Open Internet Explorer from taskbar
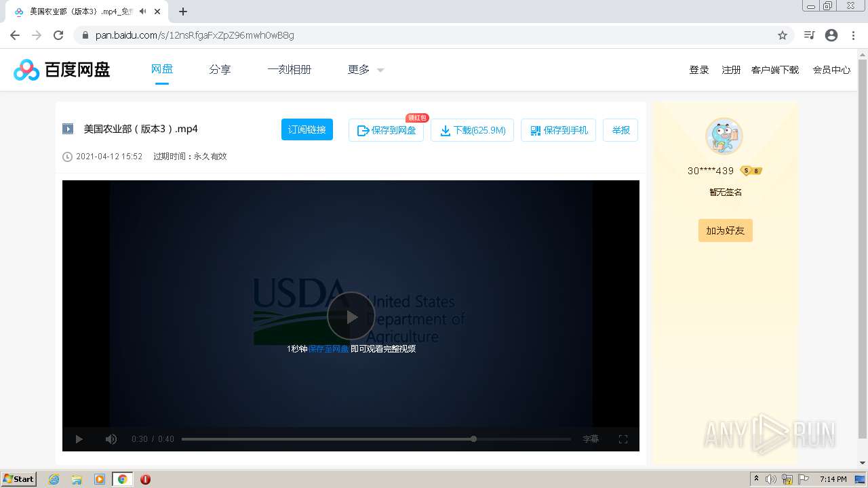The image size is (868, 488). 54,479
